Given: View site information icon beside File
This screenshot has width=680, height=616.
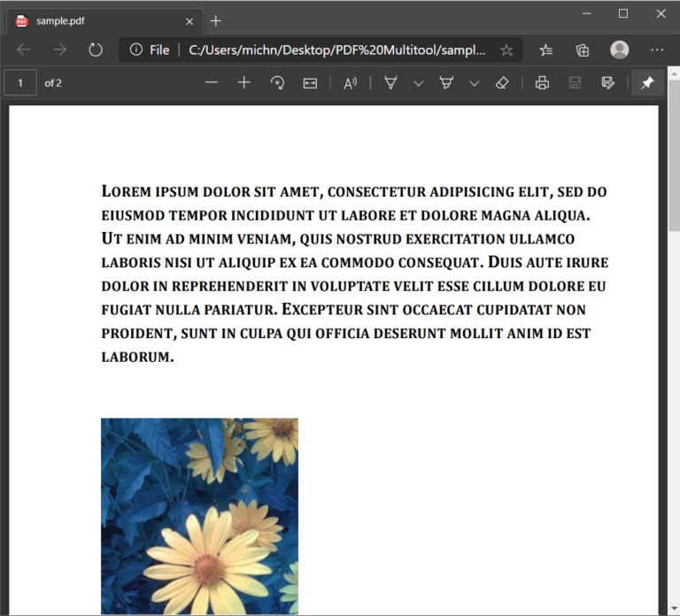Looking at the screenshot, I should (136, 50).
